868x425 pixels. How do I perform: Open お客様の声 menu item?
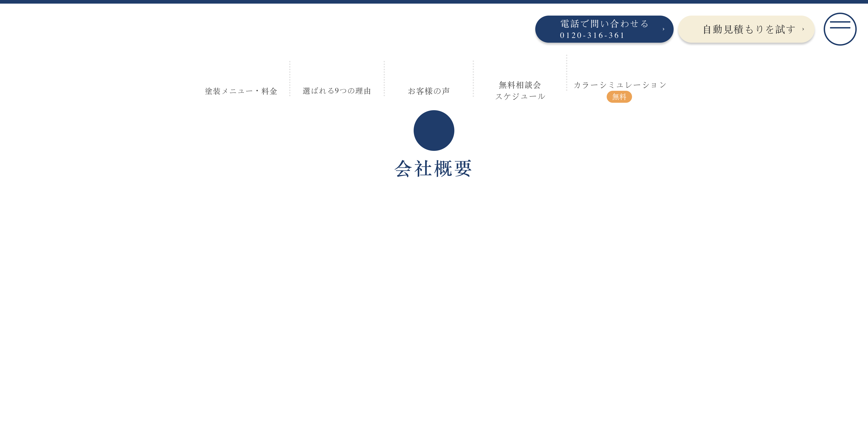[429, 91]
